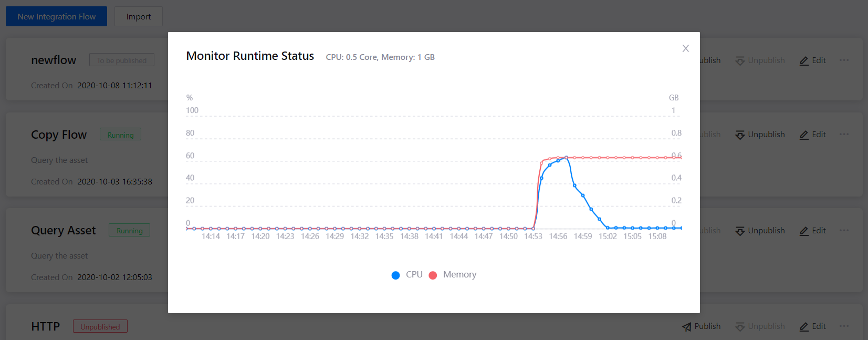The width and height of the screenshot is (868, 340).
Task: Toggle the Memory series in the chart legend
Action: [452, 274]
